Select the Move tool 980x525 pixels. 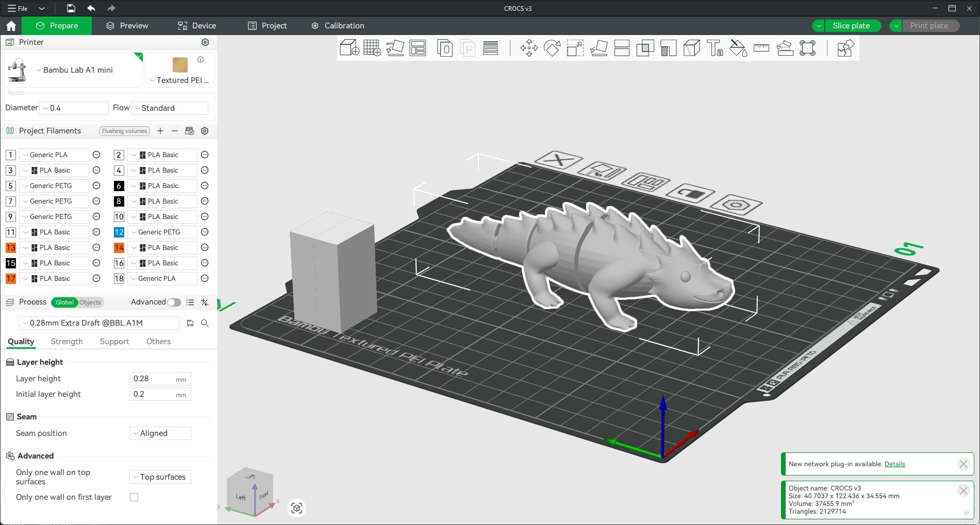coord(529,48)
